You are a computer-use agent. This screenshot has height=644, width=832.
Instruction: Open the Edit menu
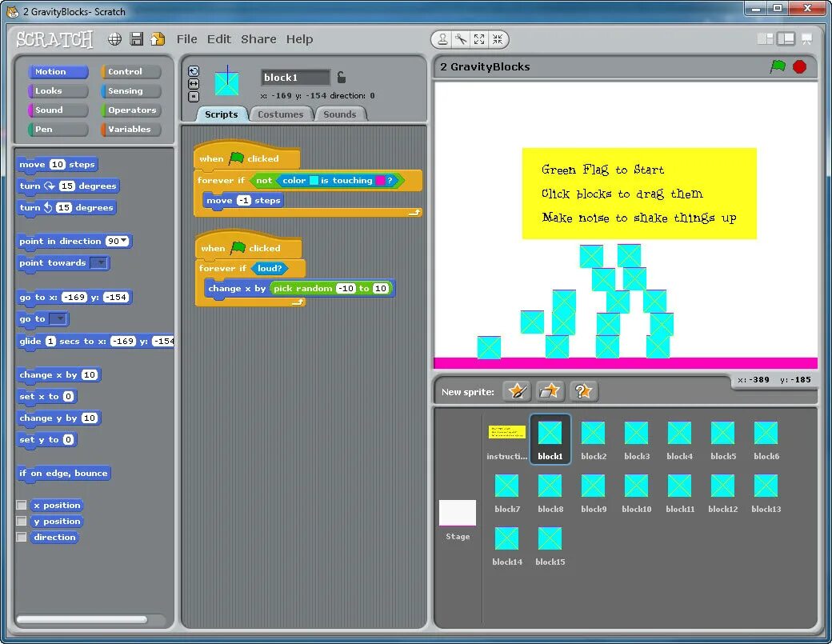point(218,39)
